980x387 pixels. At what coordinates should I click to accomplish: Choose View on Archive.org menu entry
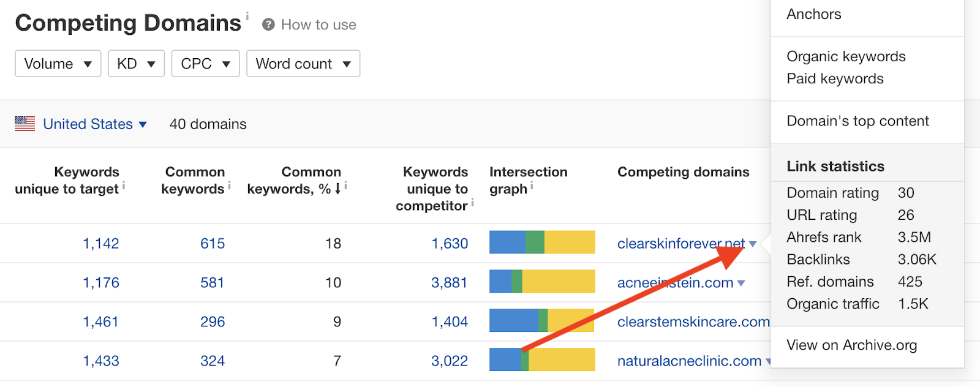click(851, 345)
